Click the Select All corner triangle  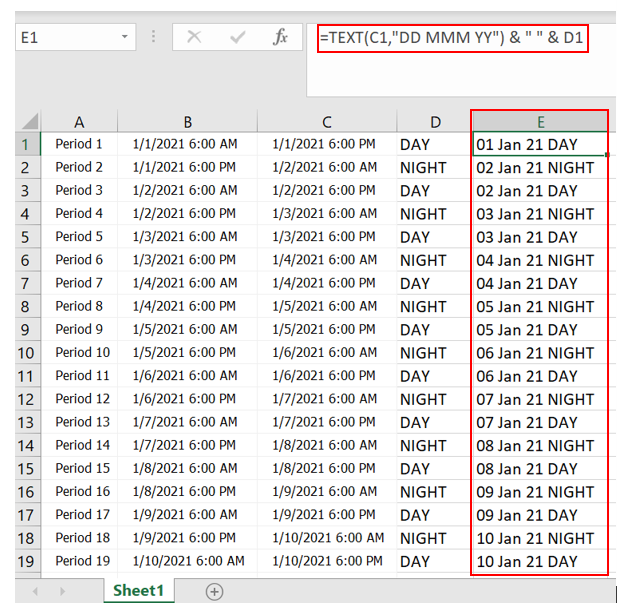click(28, 121)
